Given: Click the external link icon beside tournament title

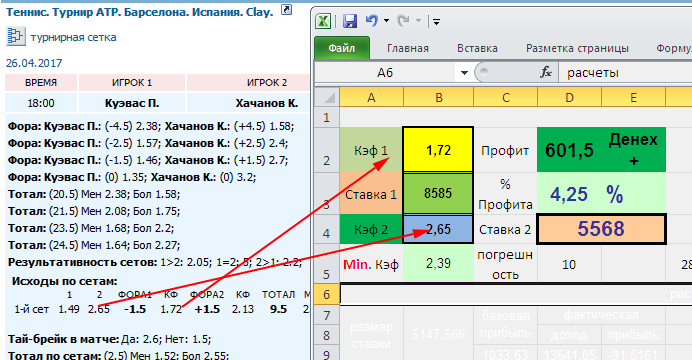Looking at the screenshot, I should 286,9.
